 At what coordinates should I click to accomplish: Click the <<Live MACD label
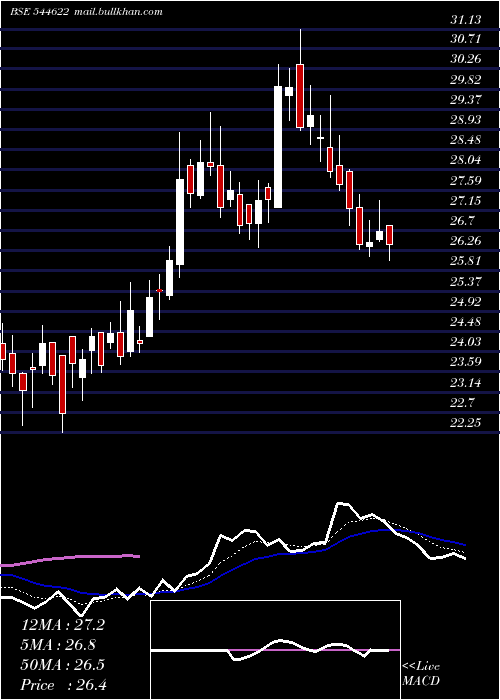point(421,674)
